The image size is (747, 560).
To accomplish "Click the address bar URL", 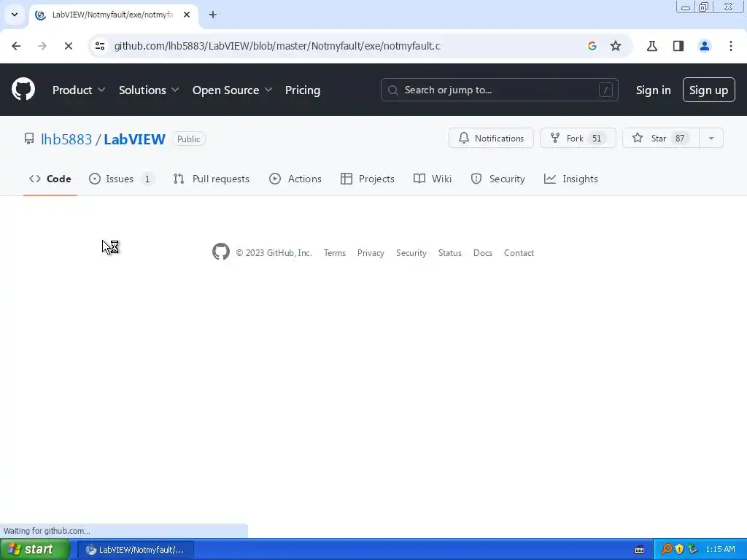I will (276, 46).
